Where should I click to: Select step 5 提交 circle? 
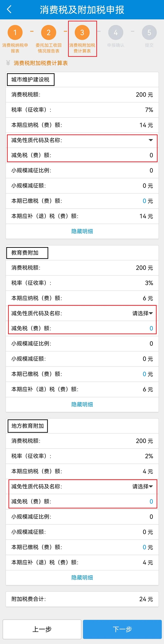(x=149, y=32)
